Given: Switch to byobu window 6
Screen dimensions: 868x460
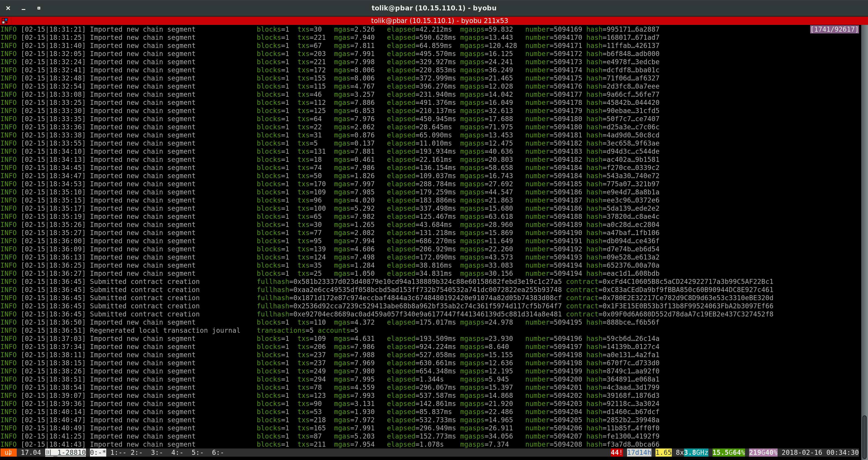Looking at the screenshot, I should coord(217,452).
